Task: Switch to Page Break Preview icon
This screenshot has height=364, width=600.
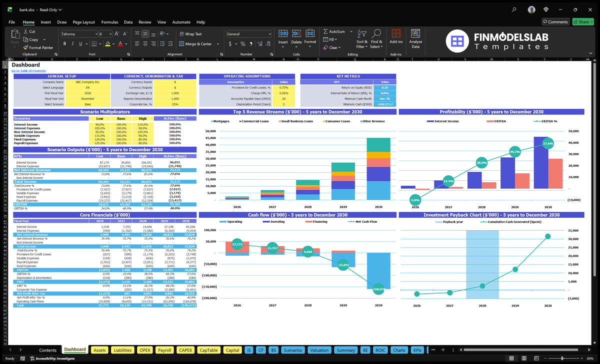Action: (536, 359)
